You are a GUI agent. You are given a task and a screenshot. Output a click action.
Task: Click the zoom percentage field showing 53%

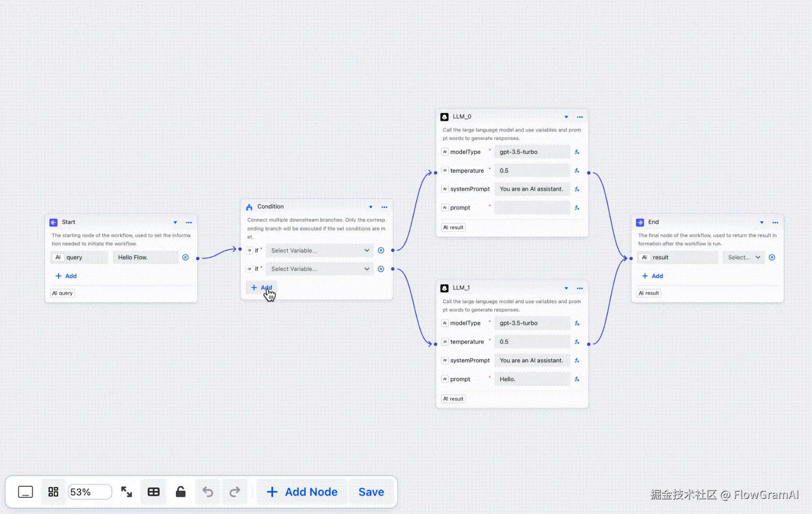click(x=89, y=492)
